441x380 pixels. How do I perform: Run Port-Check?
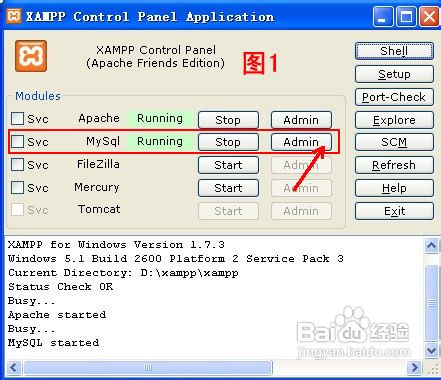tap(394, 97)
